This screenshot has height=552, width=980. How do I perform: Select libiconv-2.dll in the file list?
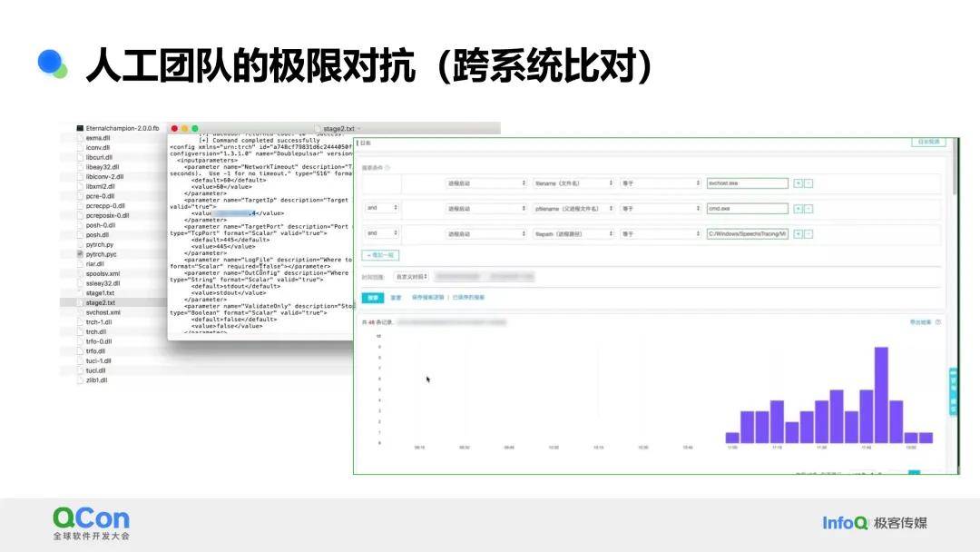[105, 177]
